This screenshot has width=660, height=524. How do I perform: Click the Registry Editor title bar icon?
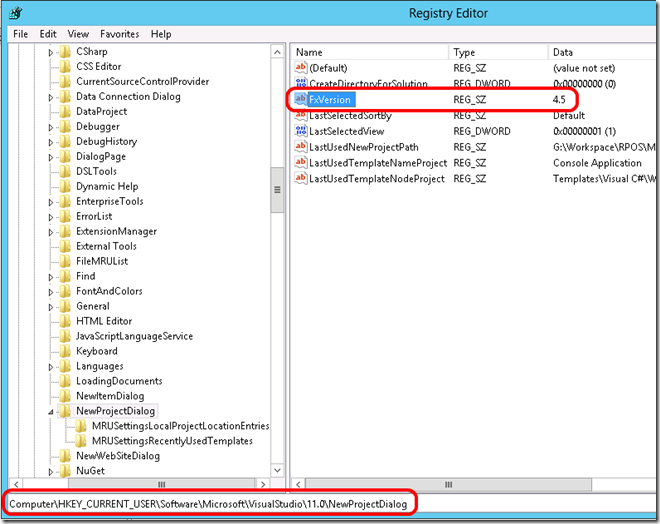[x=16, y=13]
